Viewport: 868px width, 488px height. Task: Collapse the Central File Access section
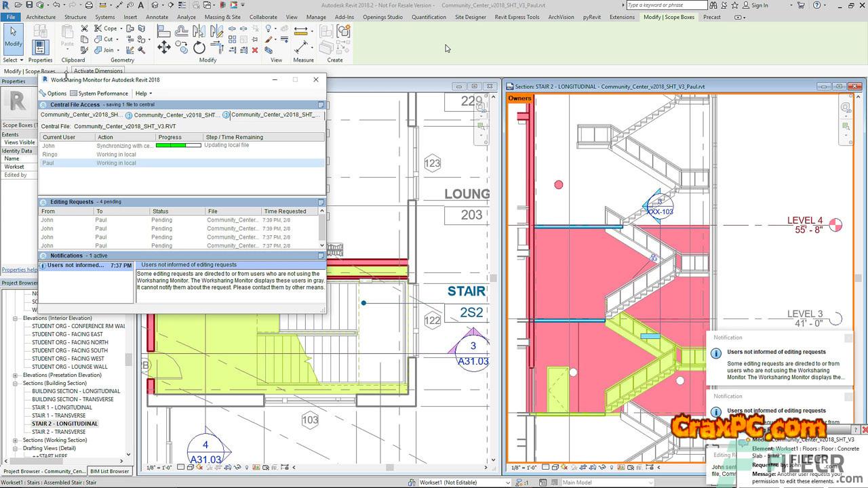point(43,105)
